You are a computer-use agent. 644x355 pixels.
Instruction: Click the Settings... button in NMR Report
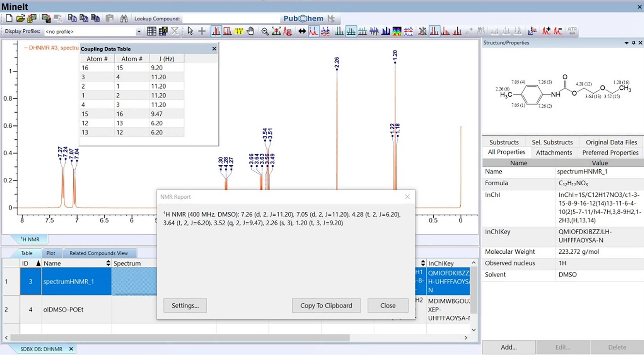click(185, 306)
